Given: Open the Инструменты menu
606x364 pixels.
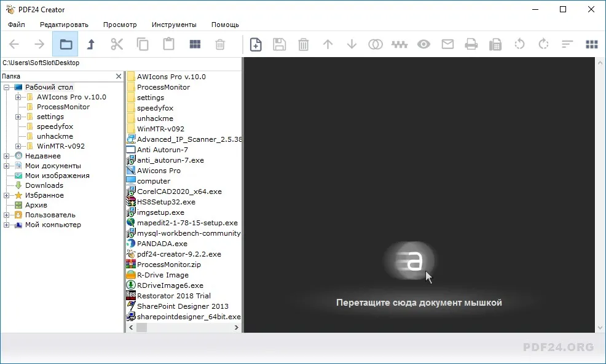Looking at the screenshot, I should click(174, 25).
